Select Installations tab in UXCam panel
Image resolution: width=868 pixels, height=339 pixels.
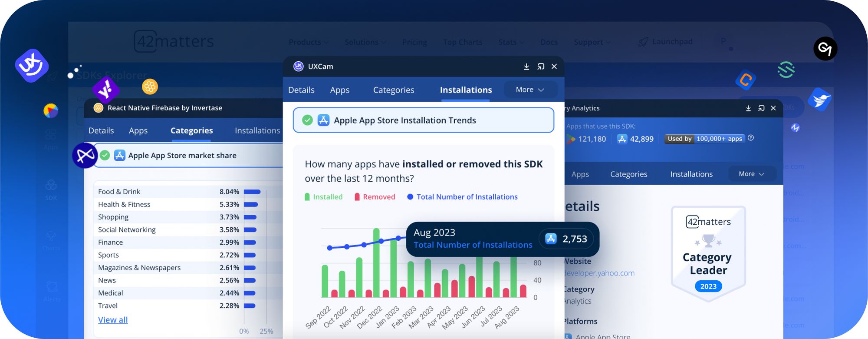coord(466,90)
